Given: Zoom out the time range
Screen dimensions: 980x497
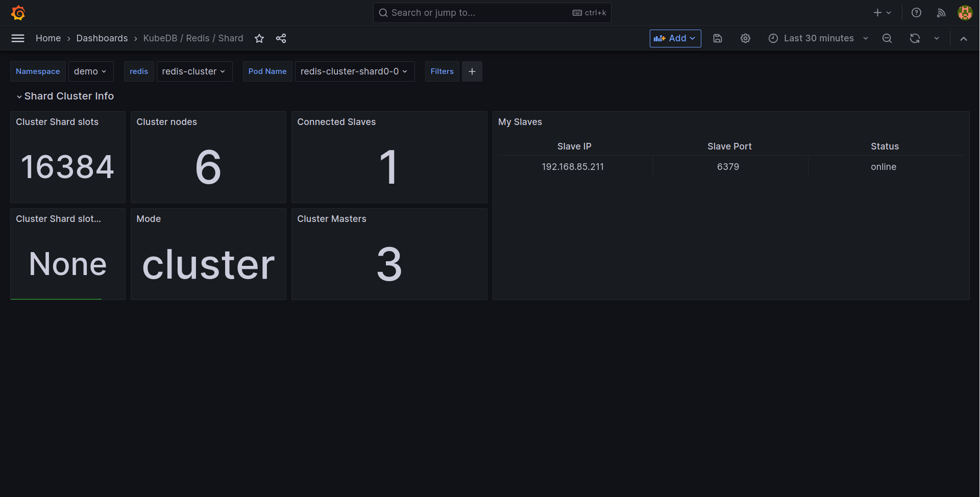Looking at the screenshot, I should (887, 38).
